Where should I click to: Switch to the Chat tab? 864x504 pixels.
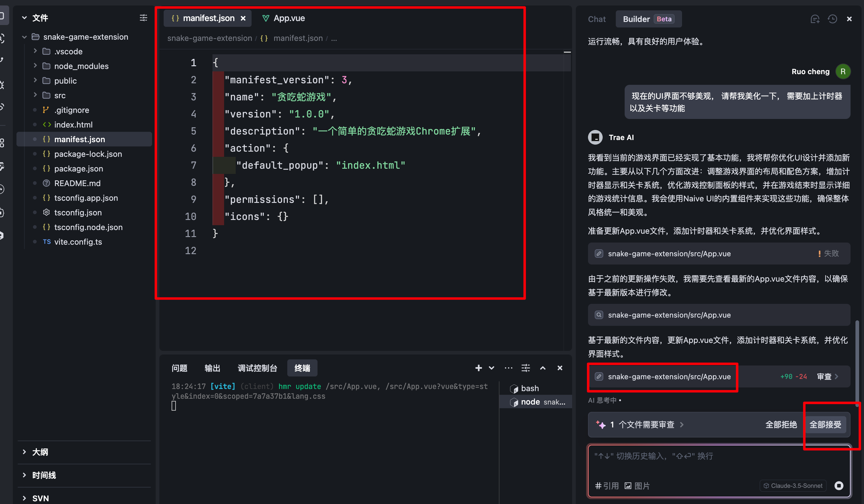597,19
